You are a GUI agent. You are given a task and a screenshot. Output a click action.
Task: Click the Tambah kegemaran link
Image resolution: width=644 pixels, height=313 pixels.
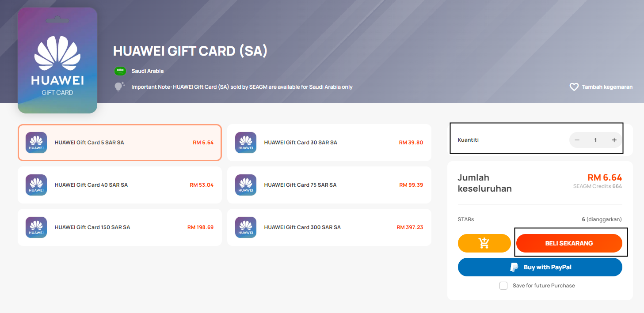[x=601, y=87]
